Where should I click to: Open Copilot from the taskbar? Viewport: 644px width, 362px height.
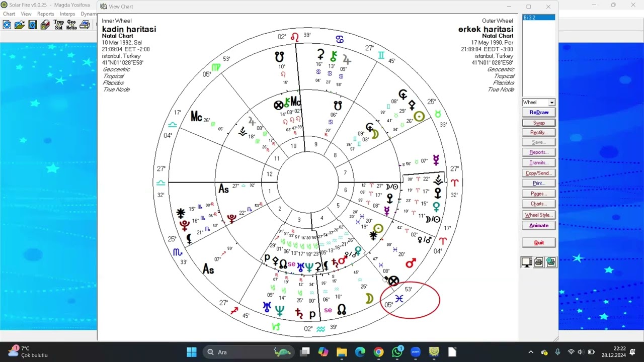pos(323,352)
